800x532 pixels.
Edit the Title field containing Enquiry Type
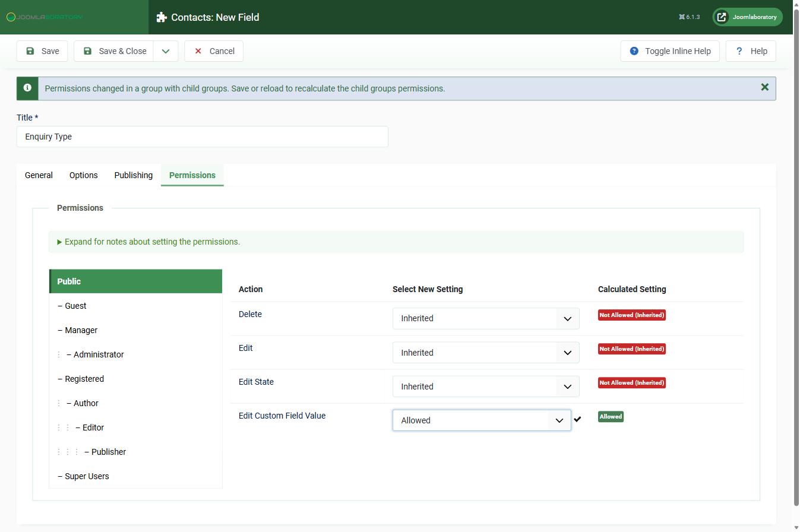pyautogui.click(x=203, y=137)
